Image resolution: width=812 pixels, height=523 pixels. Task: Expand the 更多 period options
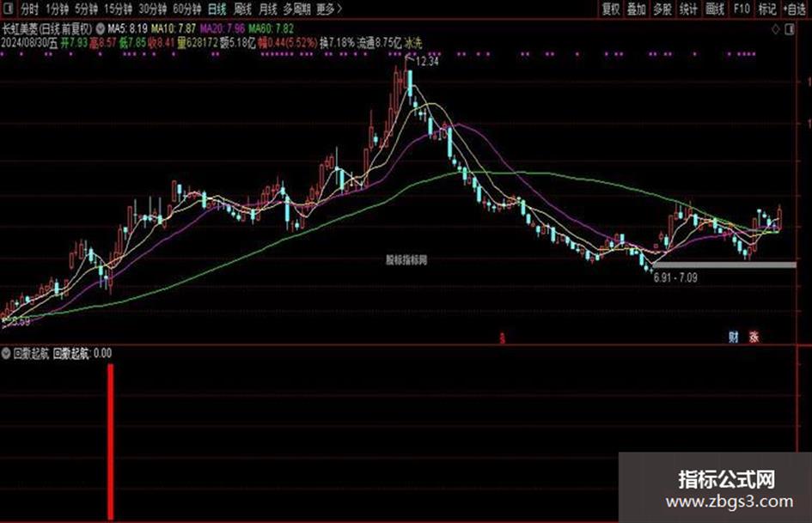coord(329,9)
